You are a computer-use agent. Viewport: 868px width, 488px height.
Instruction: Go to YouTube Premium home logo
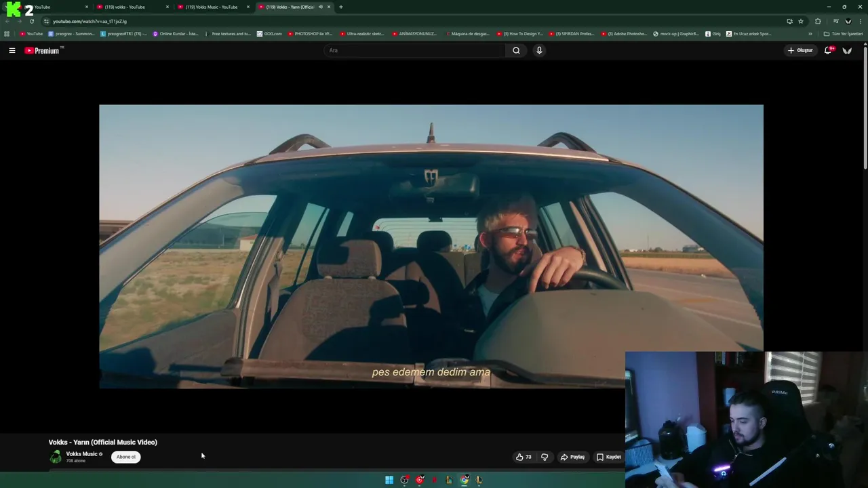click(43, 50)
